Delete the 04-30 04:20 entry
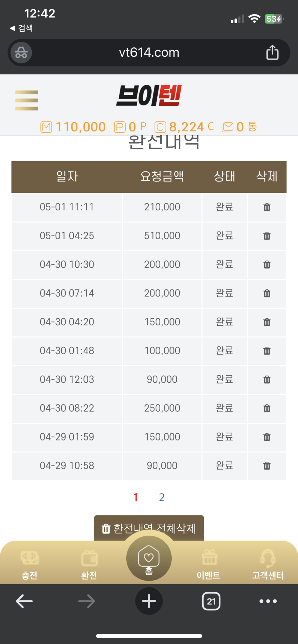This screenshot has width=298, height=644. (x=267, y=322)
